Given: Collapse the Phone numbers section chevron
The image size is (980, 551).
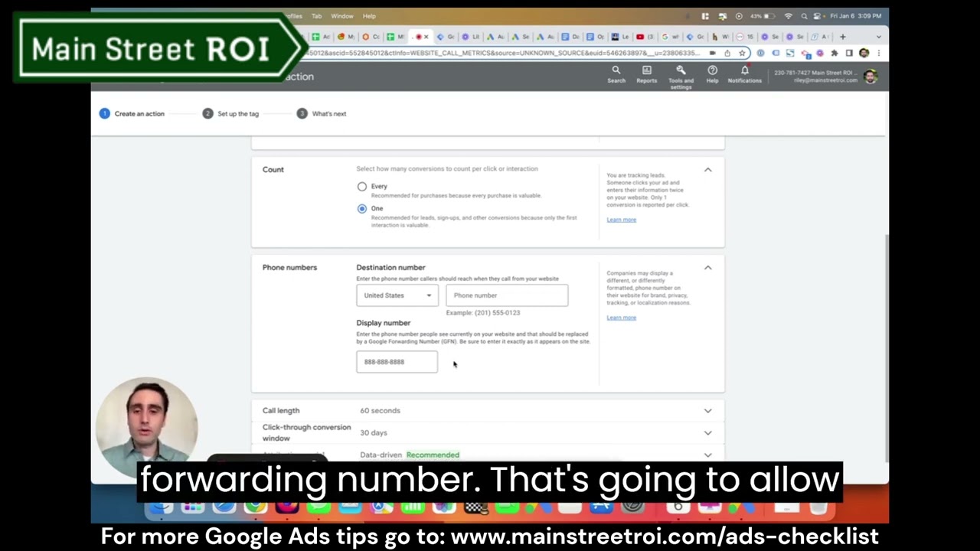Looking at the screenshot, I should pyautogui.click(x=708, y=268).
